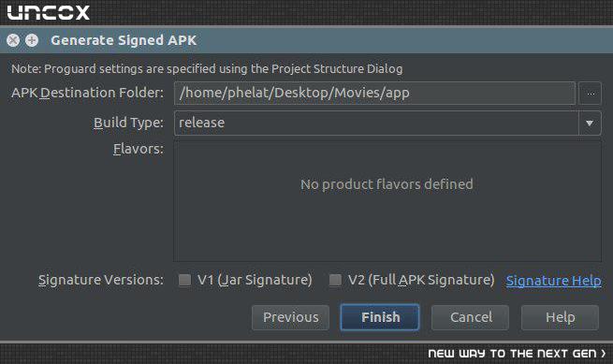Open the Signature Help link
Screen dimensions: 613x364
point(554,281)
